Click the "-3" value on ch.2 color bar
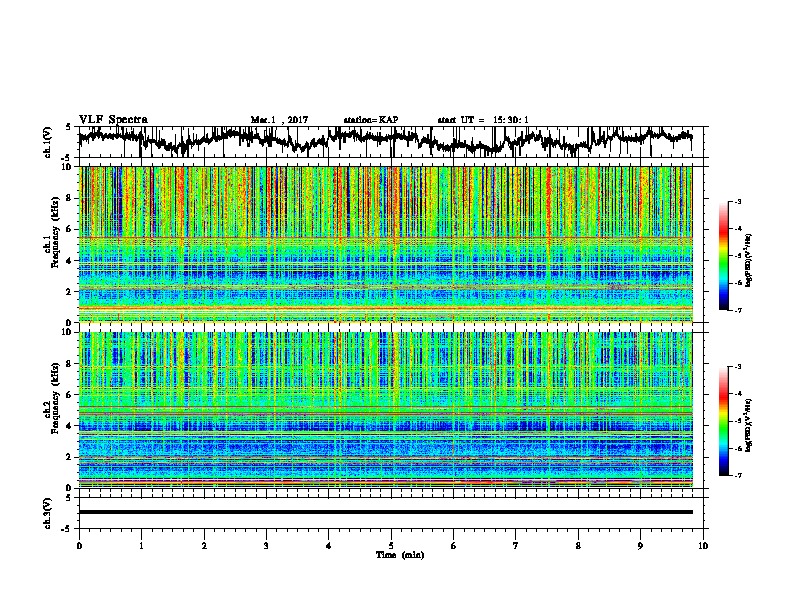Image resolution: width=792 pixels, height=612 pixels. point(738,367)
